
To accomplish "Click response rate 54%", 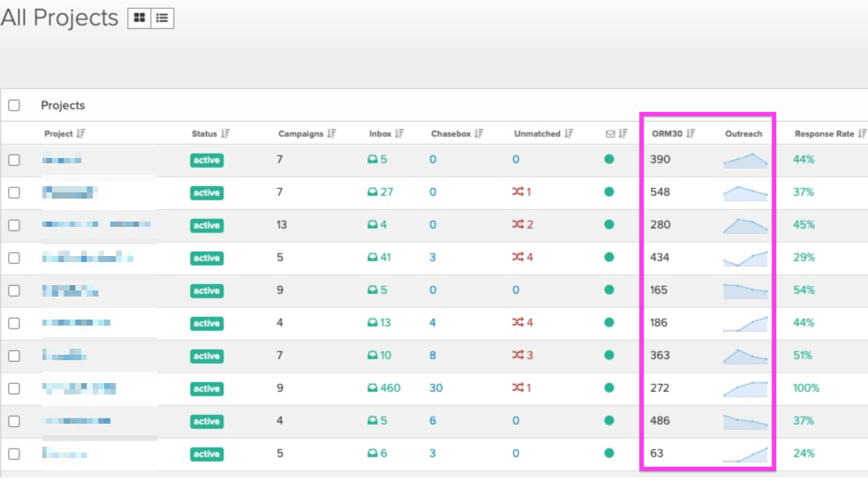I will click(804, 290).
